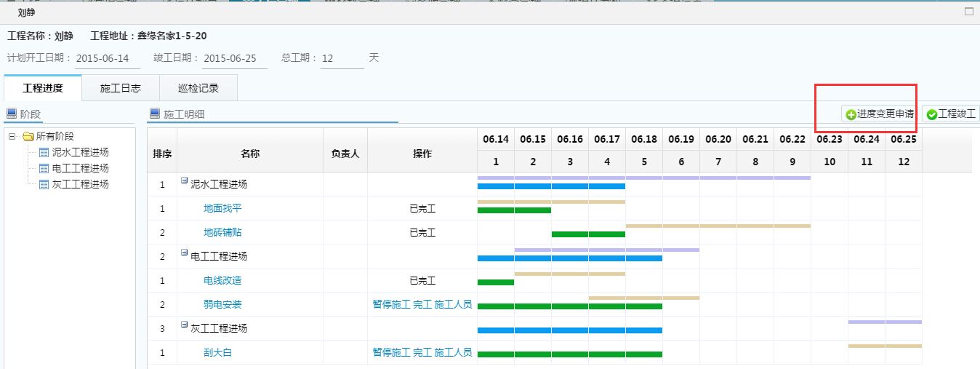Click green progress bar of 地砖铺贴
Image resolution: width=980 pixels, height=369 pixels.
[x=588, y=234]
